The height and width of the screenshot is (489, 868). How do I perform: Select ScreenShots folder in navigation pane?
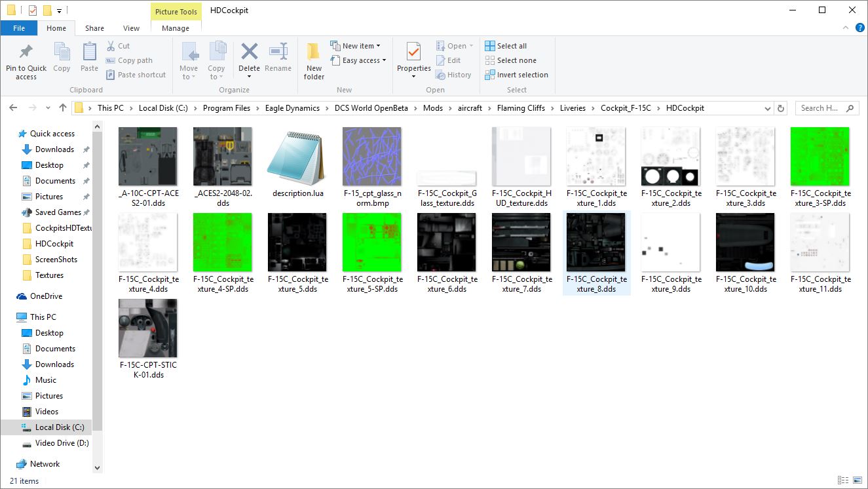(x=56, y=260)
